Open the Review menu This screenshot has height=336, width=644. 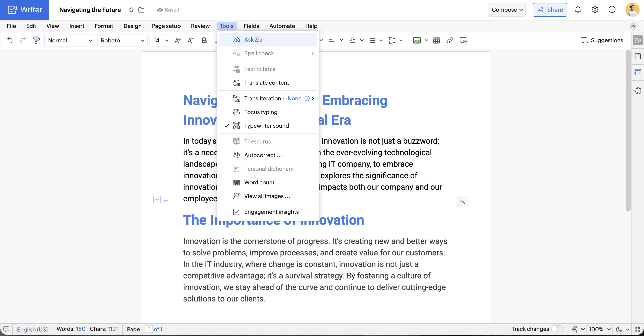[x=200, y=26]
